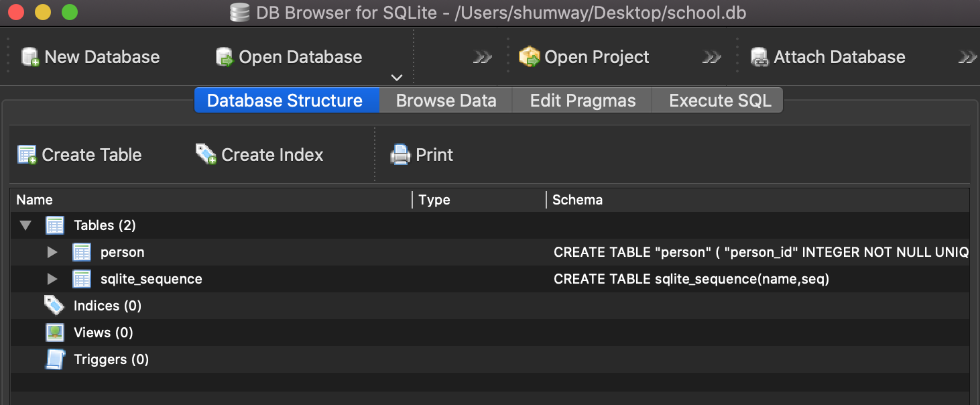Select the 'Indices (0)' row text
This screenshot has width=980, height=405.
coord(107,306)
